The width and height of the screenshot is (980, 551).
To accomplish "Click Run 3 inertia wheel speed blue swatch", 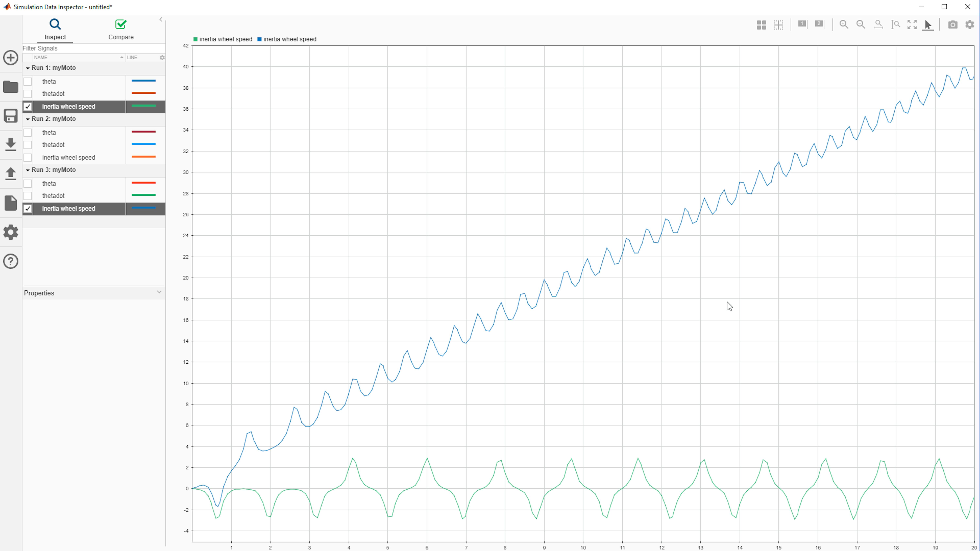I will [143, 208].
